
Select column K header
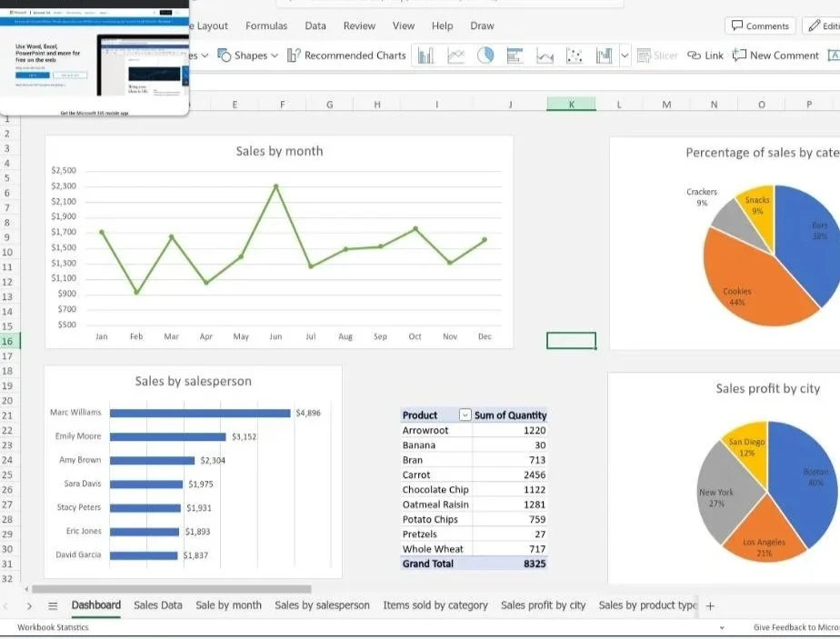click(571, 104)
